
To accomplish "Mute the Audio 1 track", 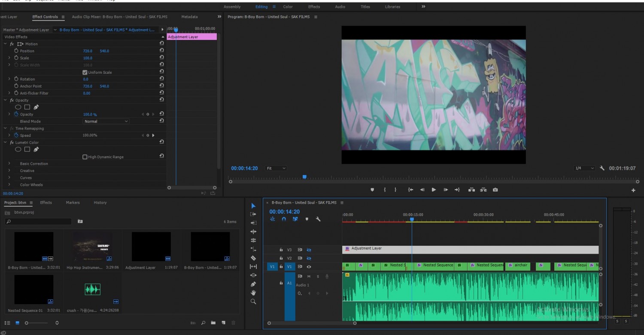I will [309, 276].
